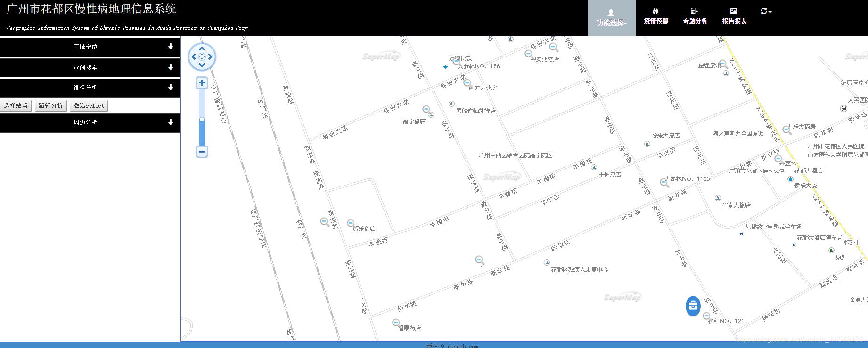Expand the 区域定位 panel
Image resolution: width=868 pixels, height=348 pixels.
pyautogui.click(x=90, y=47)
